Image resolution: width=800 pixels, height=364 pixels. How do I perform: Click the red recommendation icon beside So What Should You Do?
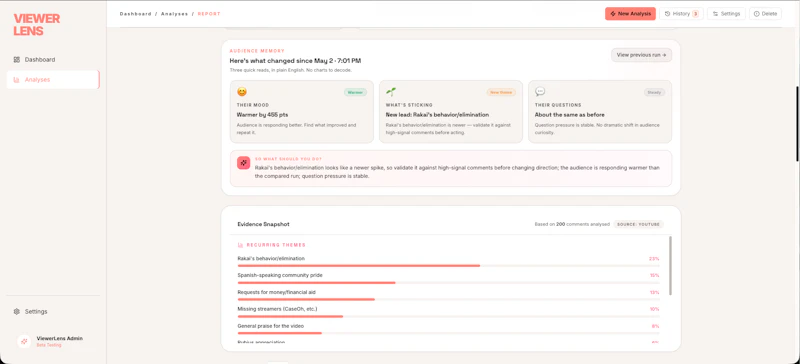click(243, 163)
